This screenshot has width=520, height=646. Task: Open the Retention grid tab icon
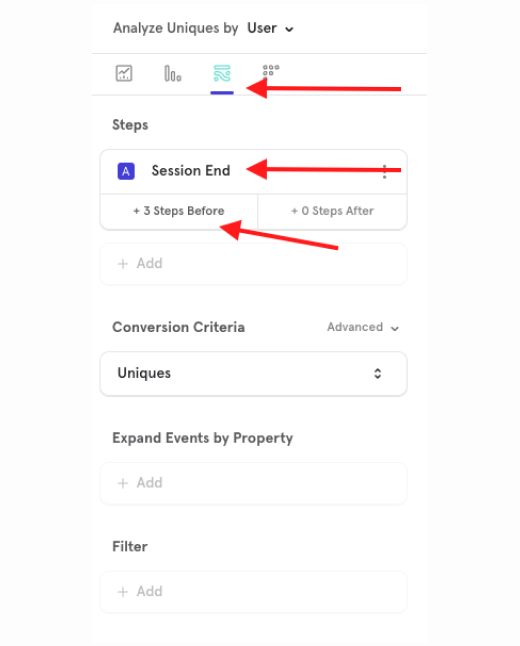coord(271,71)
